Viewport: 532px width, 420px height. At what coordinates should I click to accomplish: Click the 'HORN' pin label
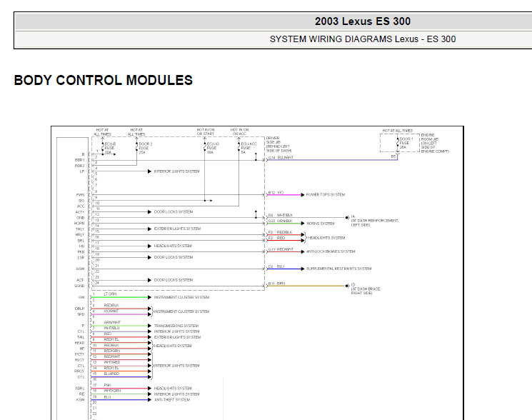[x=79, y=224]
